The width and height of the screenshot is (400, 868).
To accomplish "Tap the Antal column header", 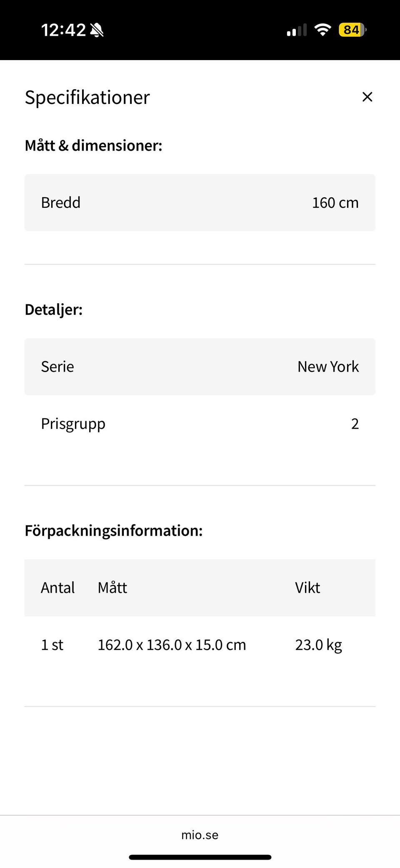I will [58, 588].
